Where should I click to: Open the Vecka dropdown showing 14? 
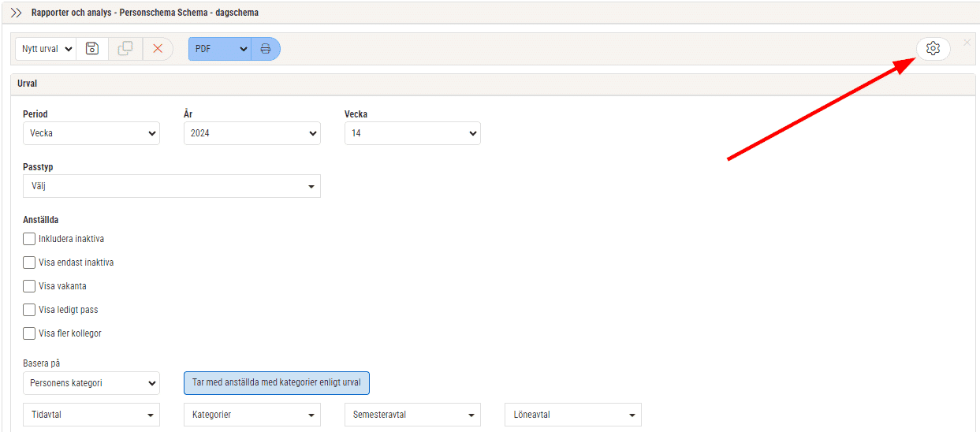pyautogui.click(x=412, y=133)
